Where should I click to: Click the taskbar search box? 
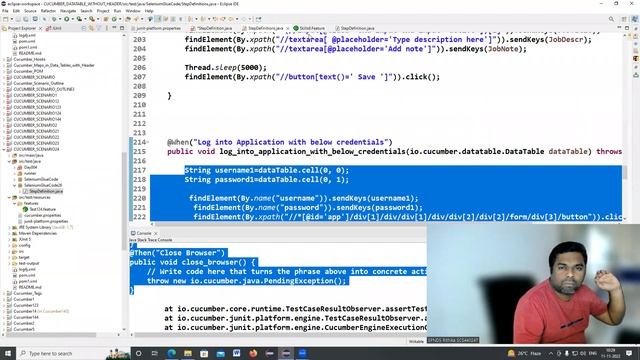pyautogui.click(x=73, y=353)
